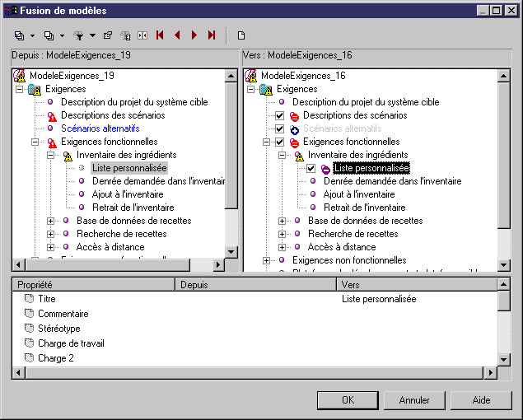Toggle the Scénarios alternatifs checkbox
This screenshot has height=420, width=523.
pos(279,129)
